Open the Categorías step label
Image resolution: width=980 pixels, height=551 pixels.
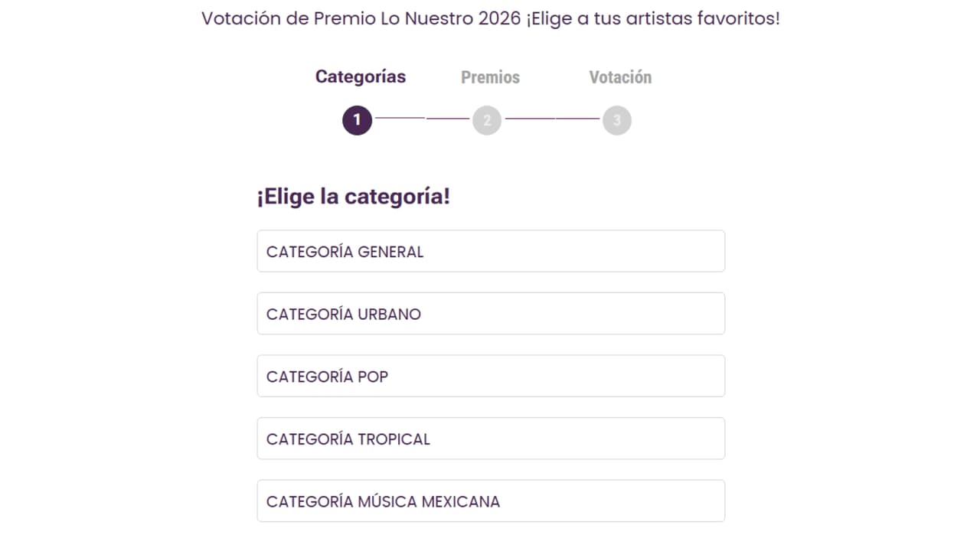pos(360,77)
